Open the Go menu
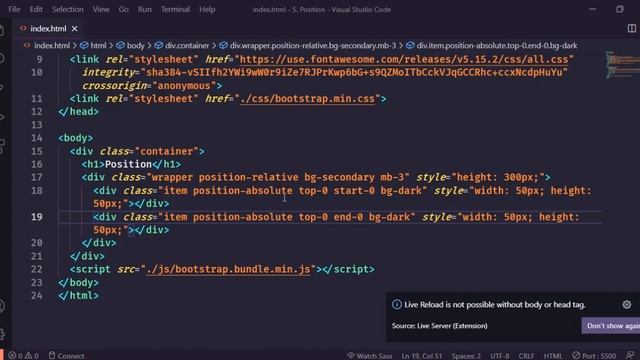Image resolution: width=640 pixels, height=360 pixels. pyautogui.click(x=123, y=9)
